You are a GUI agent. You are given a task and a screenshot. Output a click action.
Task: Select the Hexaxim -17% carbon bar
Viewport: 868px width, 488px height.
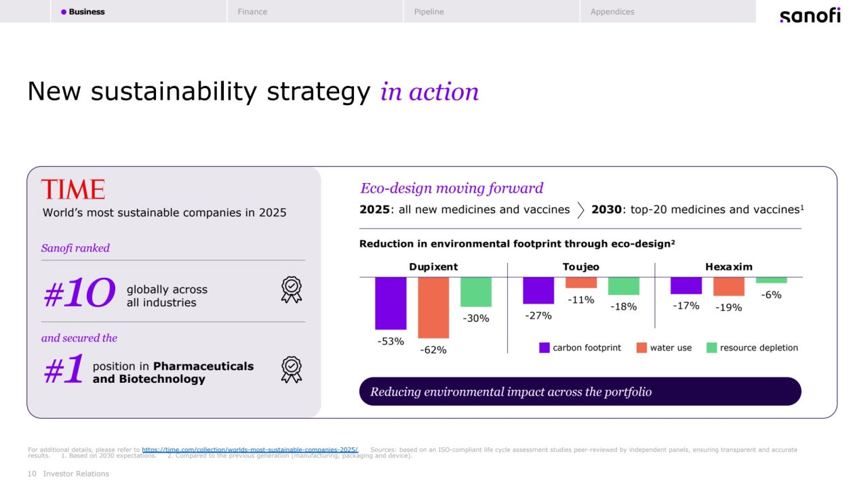686,285
